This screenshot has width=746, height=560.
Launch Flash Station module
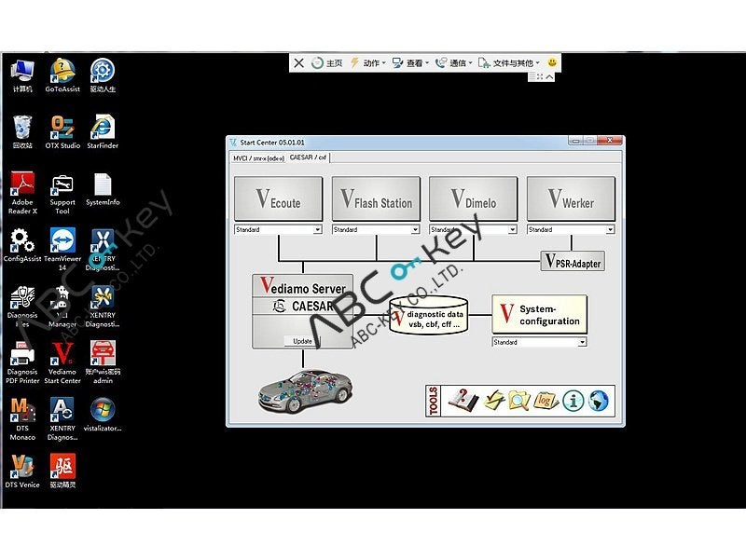376,198
